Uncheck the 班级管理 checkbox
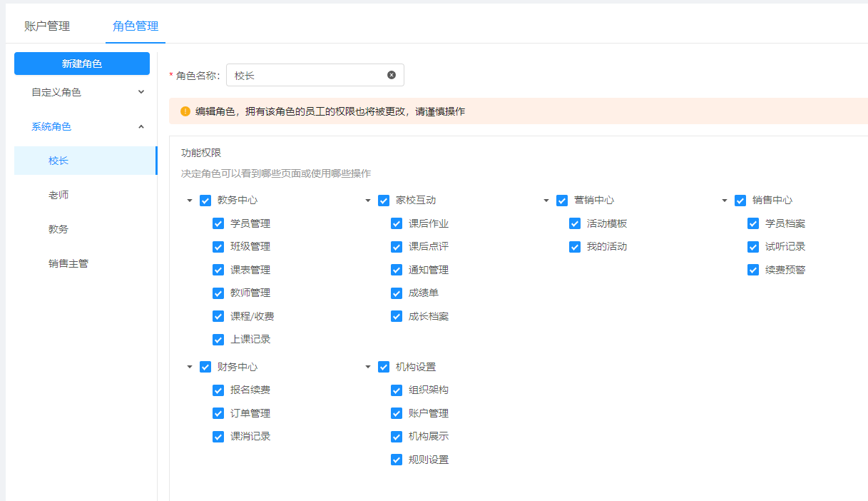Viewport: 868px width, 501px height. (218, 247)
